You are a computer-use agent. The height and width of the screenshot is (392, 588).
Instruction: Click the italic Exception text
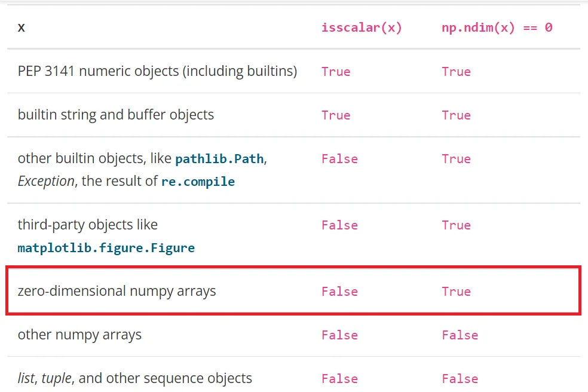46,181
